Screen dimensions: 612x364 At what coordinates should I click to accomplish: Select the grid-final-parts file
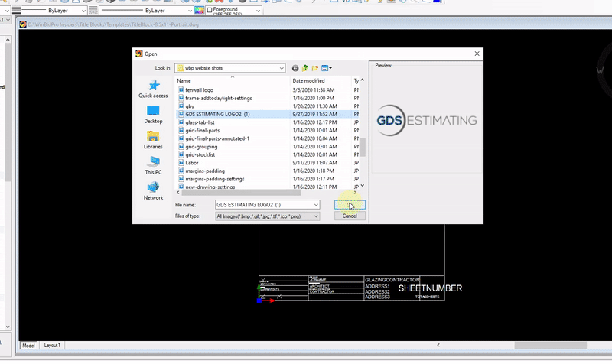[x=202, y=131]
